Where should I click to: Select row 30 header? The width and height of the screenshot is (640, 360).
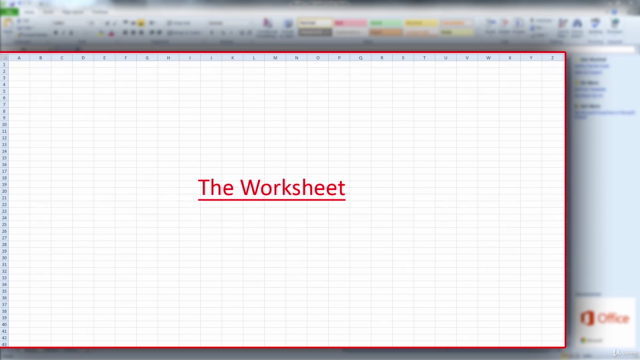pyautogui.click(x=4, y=258)
